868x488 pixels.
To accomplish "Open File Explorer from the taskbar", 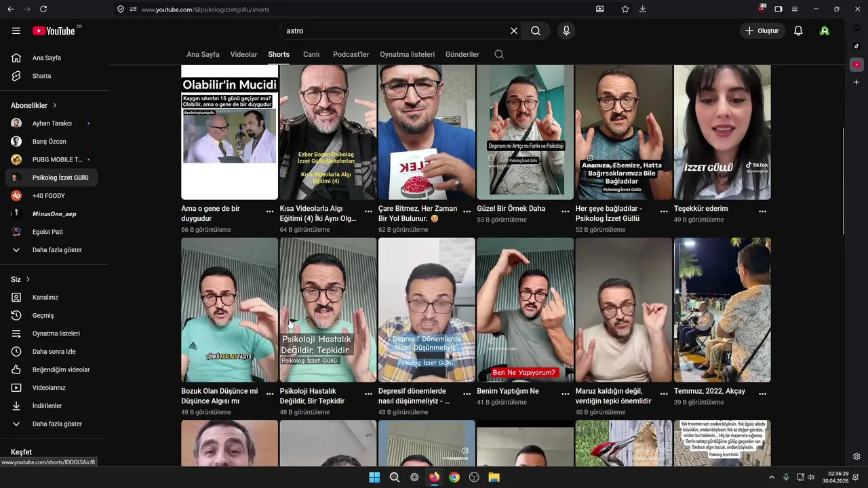I will [x=494, y=477].
